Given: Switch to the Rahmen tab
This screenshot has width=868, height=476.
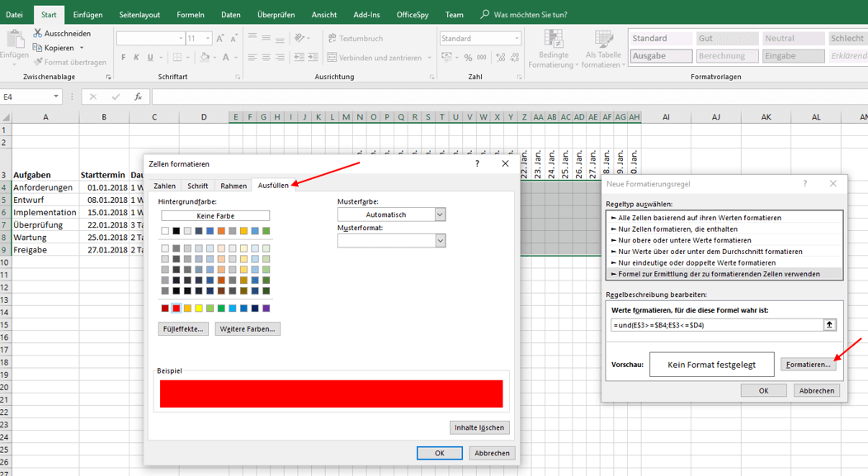Looking at the screenshot, I should [x=234, y=186].
